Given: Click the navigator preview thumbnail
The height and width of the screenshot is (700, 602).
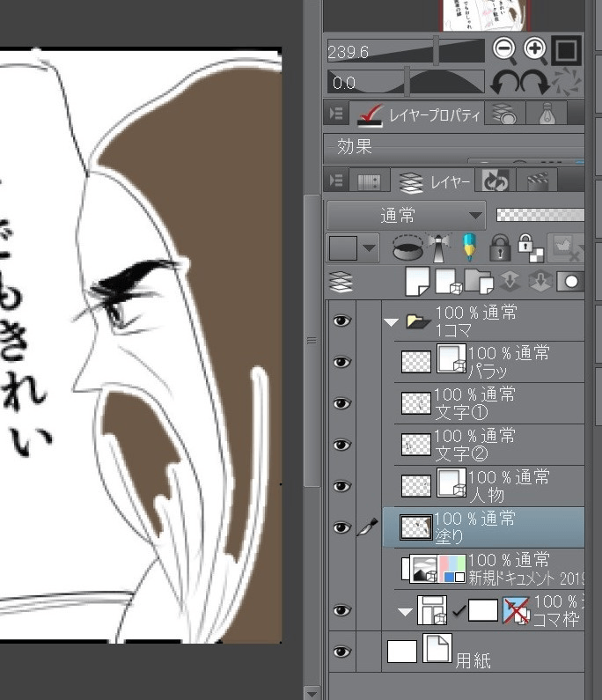Looking at the screenshot, I should [x=487, y=15].
